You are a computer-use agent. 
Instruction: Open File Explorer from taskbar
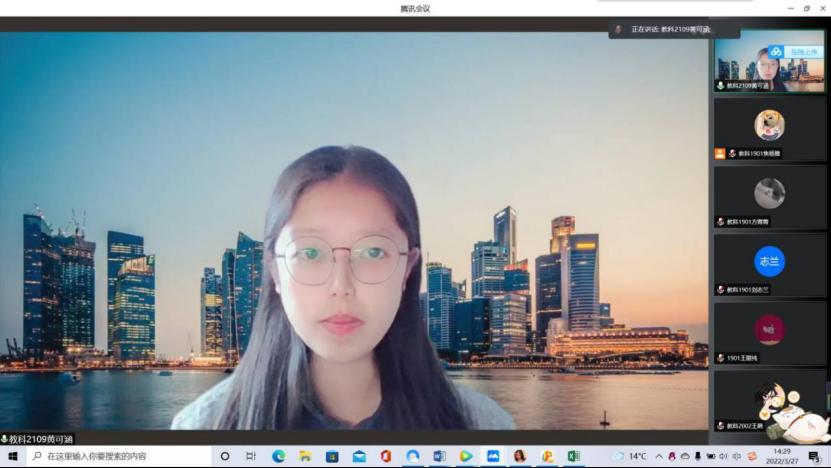pyautogui.click(x=305, y=456)
